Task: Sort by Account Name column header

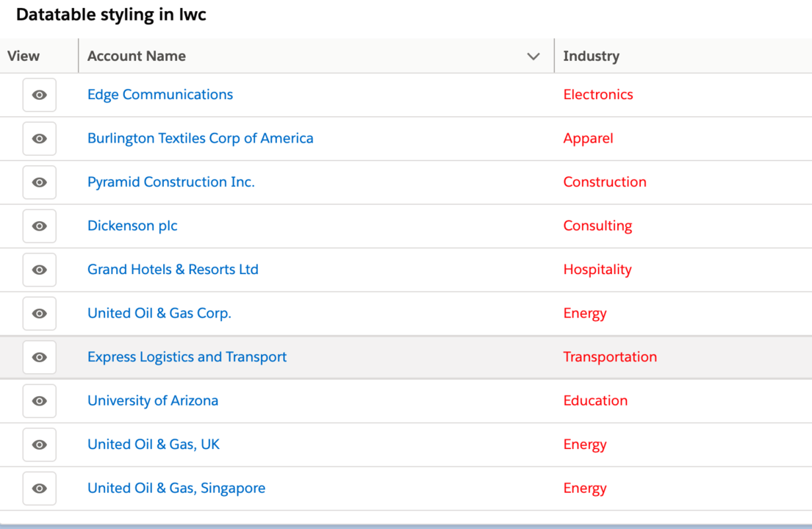Action: click(137, 56)
